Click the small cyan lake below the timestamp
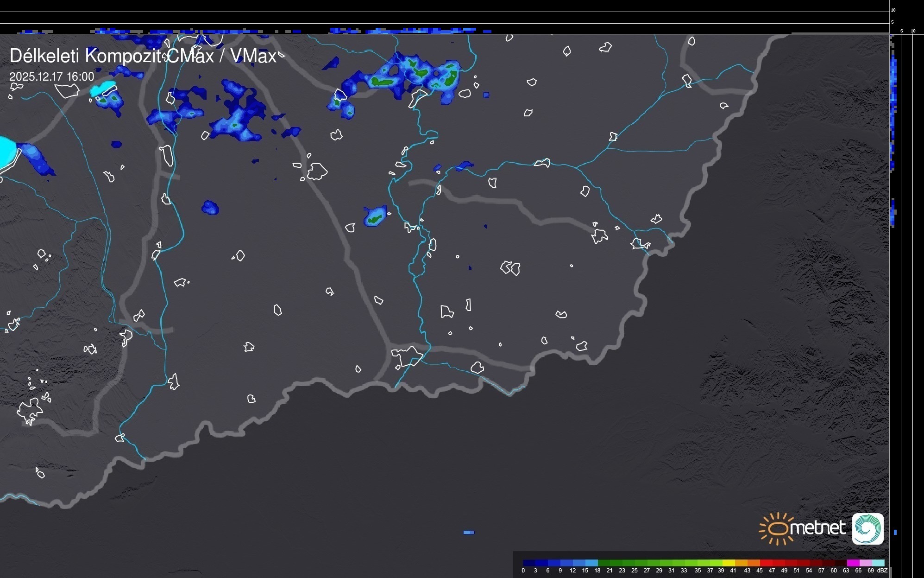Image resolution: width=924 pixels, height=578 pixels. tap(103, 88)
